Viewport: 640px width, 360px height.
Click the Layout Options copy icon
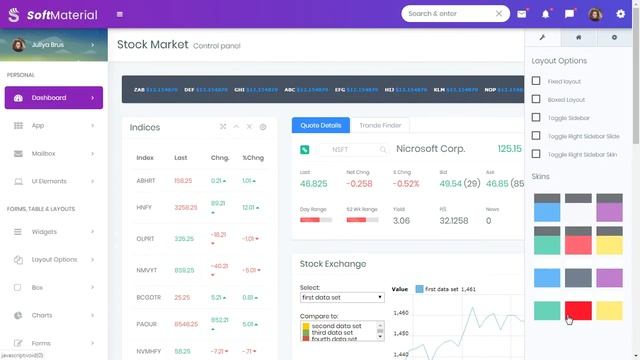click(x=18, y=260)
